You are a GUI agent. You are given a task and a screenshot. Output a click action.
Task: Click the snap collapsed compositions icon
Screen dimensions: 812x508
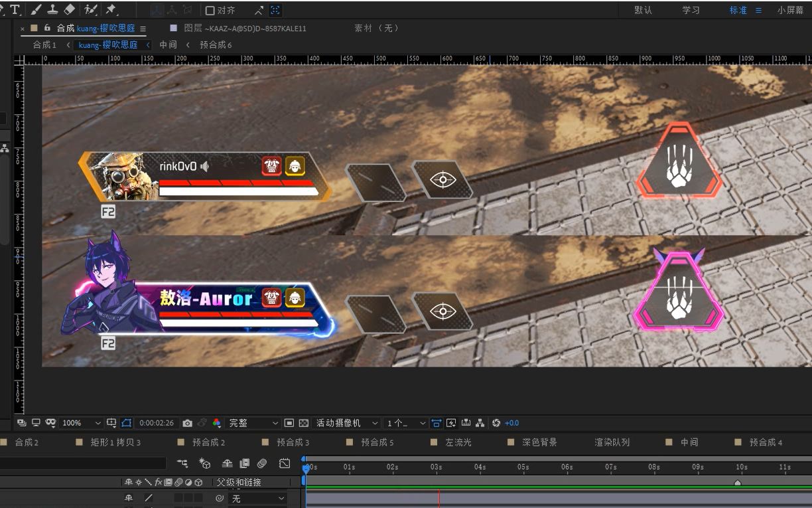(x=259, y=11)
